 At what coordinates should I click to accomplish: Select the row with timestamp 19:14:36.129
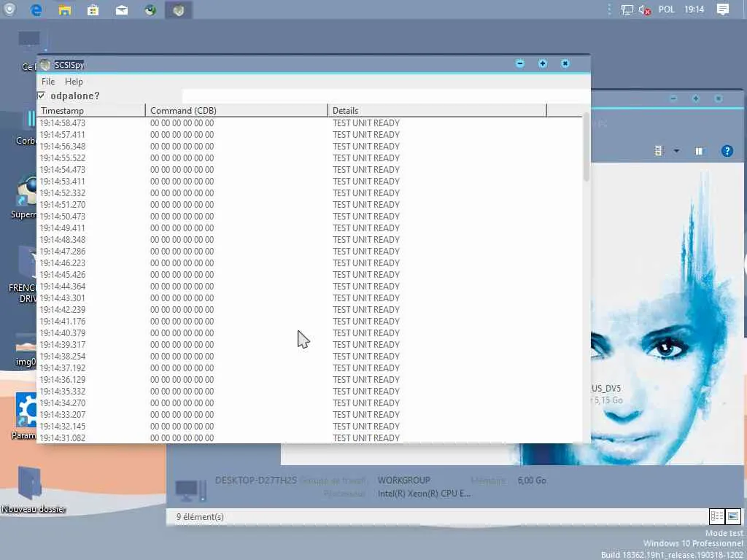309,379
